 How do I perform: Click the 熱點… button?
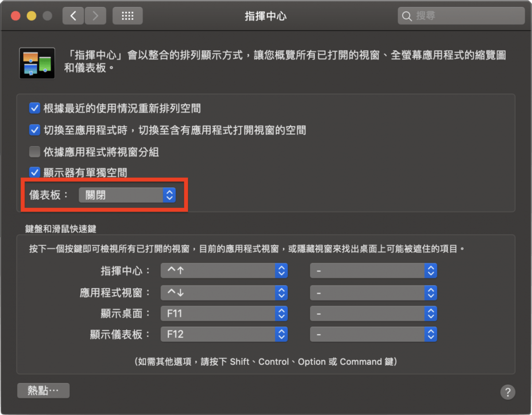43,391
